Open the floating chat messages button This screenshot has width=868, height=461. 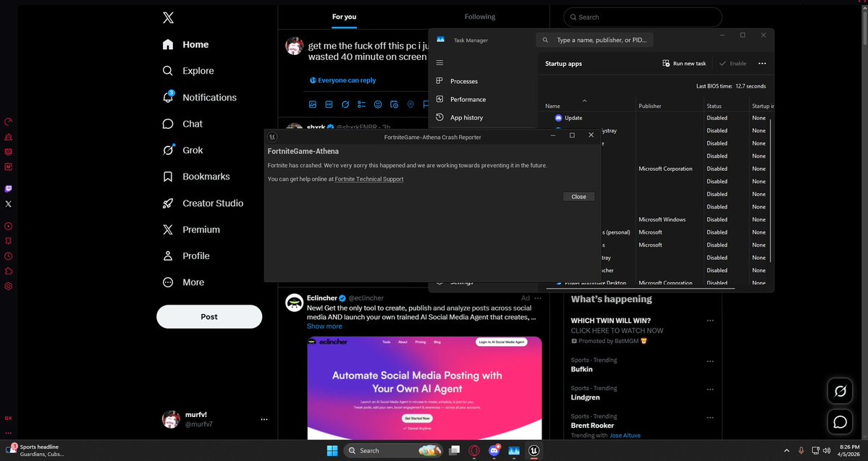click(x=840, y=422)
